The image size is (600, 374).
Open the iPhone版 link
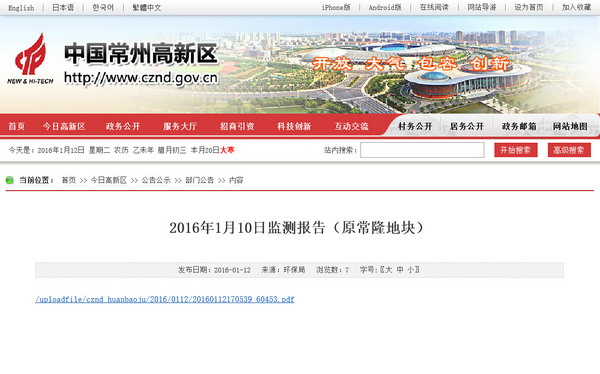(336, 8)
